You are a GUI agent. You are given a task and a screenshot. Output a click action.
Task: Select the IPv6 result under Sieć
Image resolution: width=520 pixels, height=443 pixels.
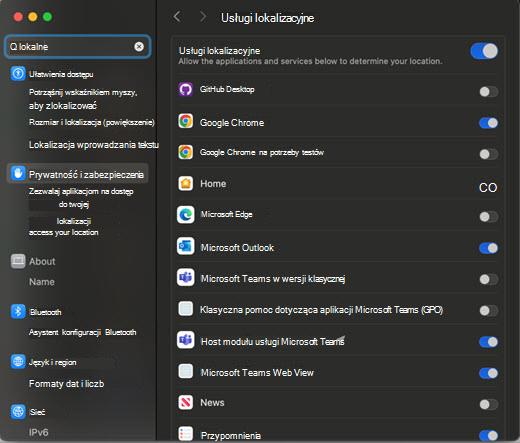[x=38, y=432]
